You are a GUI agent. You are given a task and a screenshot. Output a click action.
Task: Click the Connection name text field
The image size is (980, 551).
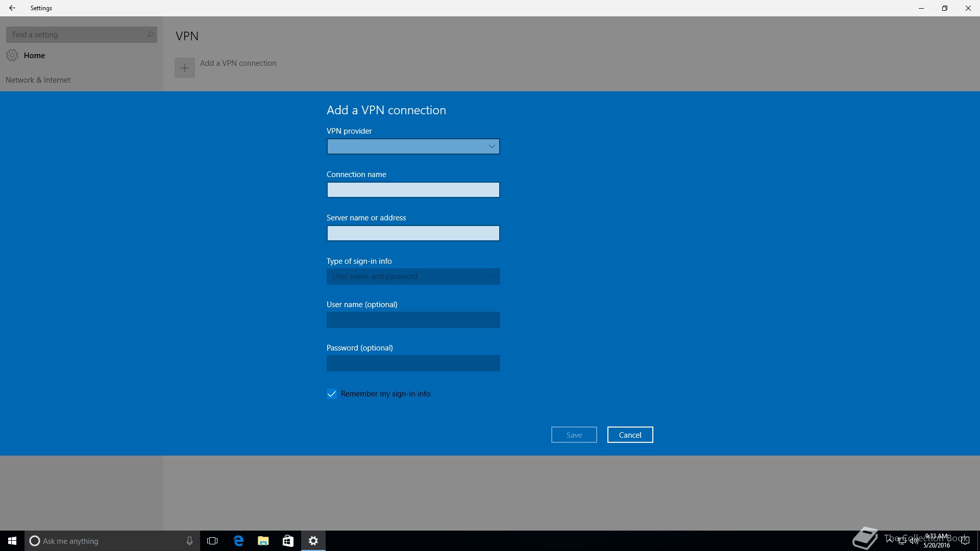click(413, 190)
